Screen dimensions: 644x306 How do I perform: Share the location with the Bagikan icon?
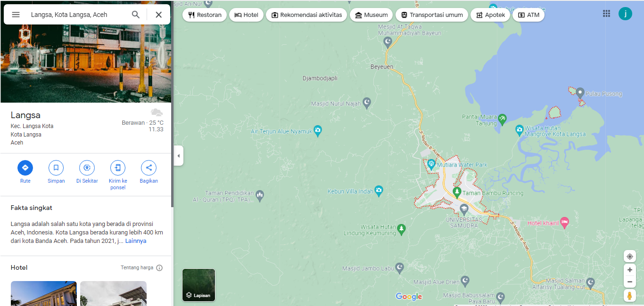(x=149, y=168)
